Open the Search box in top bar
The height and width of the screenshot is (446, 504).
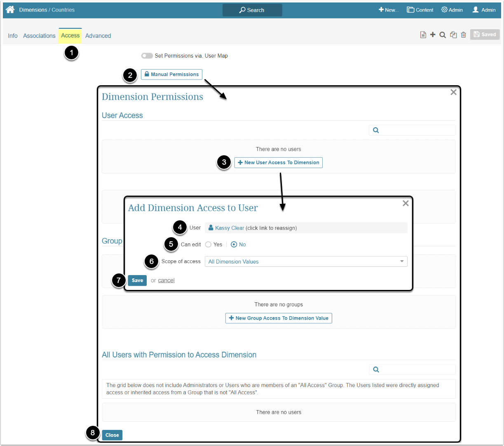252,10
